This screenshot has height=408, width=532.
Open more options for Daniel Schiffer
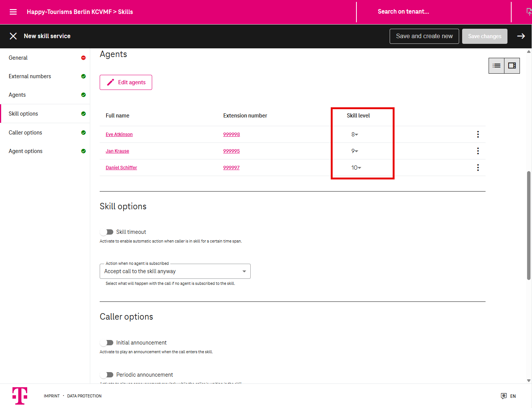click(x=478, y=168)
